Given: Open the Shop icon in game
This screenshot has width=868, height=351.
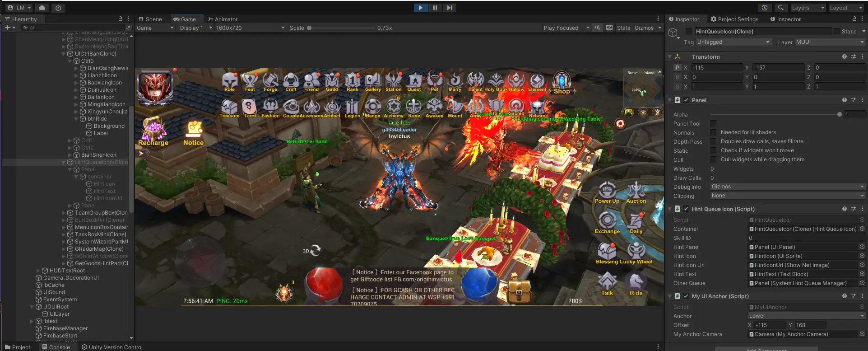Looking at the screenshot, I should pos(562,84).
